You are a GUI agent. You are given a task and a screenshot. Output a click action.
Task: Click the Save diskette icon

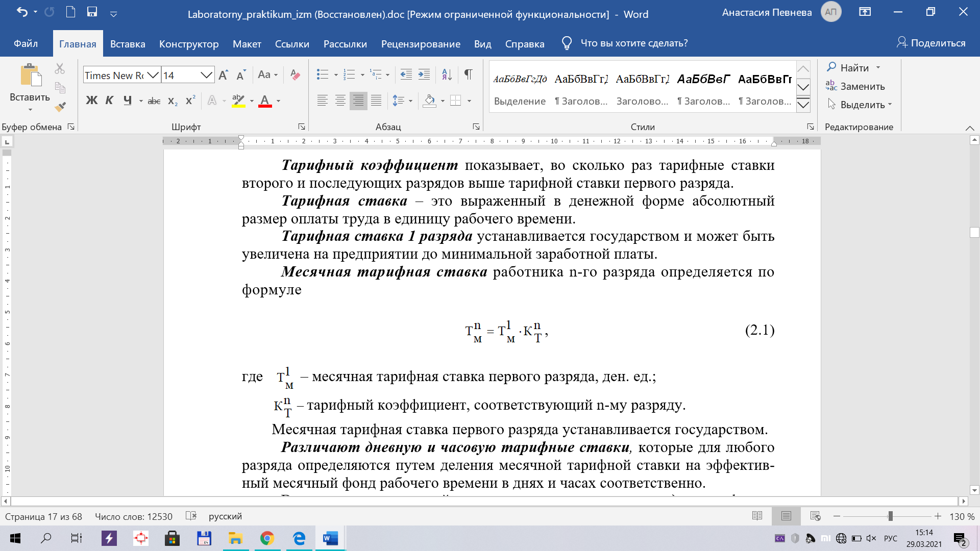point(92,12)
